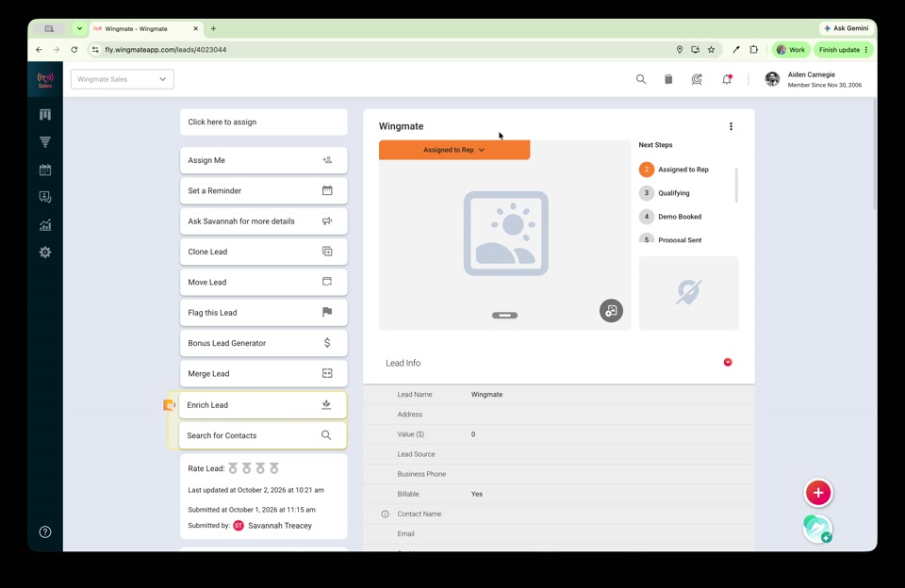Open the three-dot lead options menu

coord(731,126)
